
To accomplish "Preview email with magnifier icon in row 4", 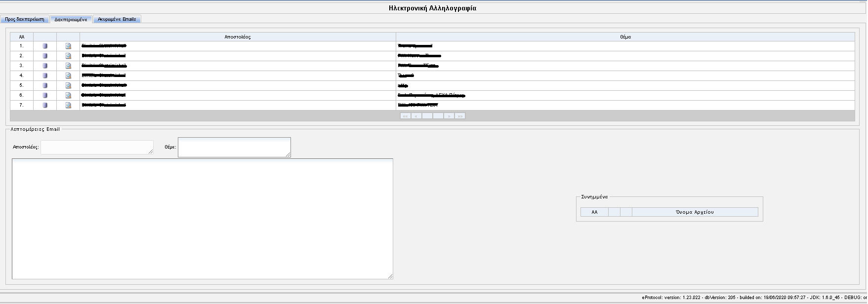I will point(69,76).
